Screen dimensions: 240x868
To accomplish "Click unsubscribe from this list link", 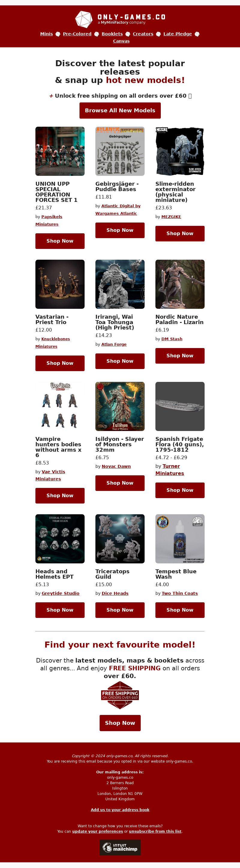I will 155,831.
